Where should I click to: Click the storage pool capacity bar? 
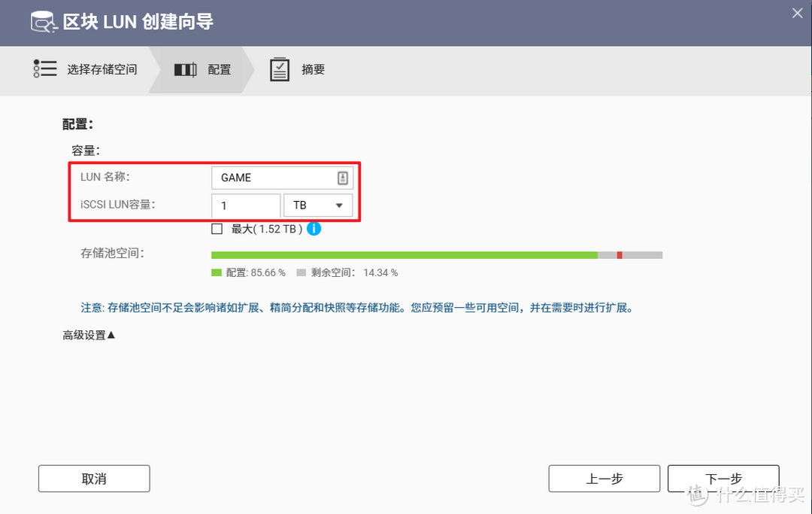[x=436, y=254]
